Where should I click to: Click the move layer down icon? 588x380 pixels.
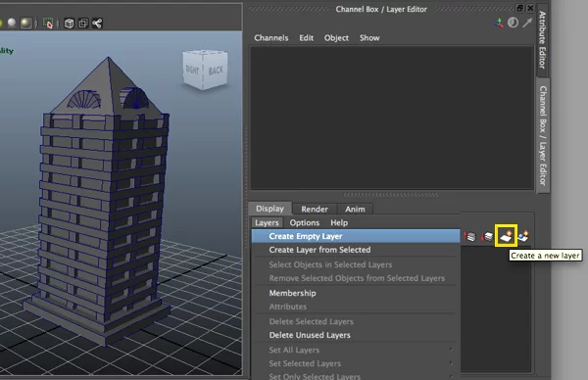point(487,236)
